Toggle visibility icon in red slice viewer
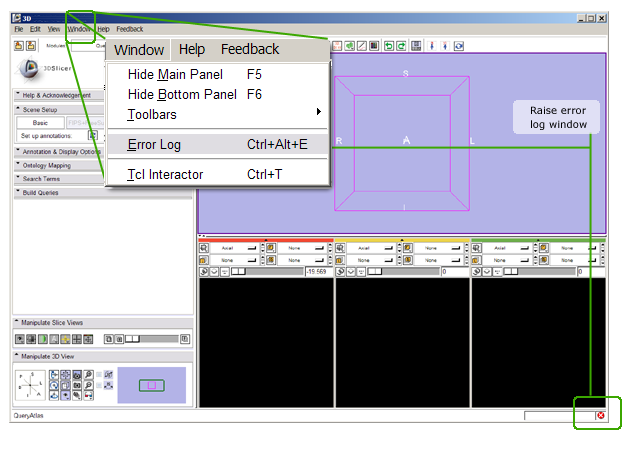This screenshot has height=451, width=640. tap(205, 271)
